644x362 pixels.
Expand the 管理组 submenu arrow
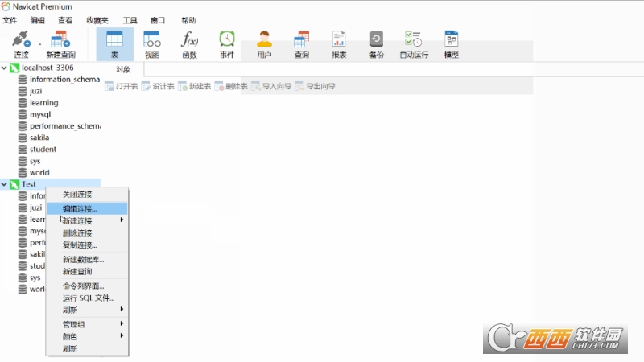122,323
